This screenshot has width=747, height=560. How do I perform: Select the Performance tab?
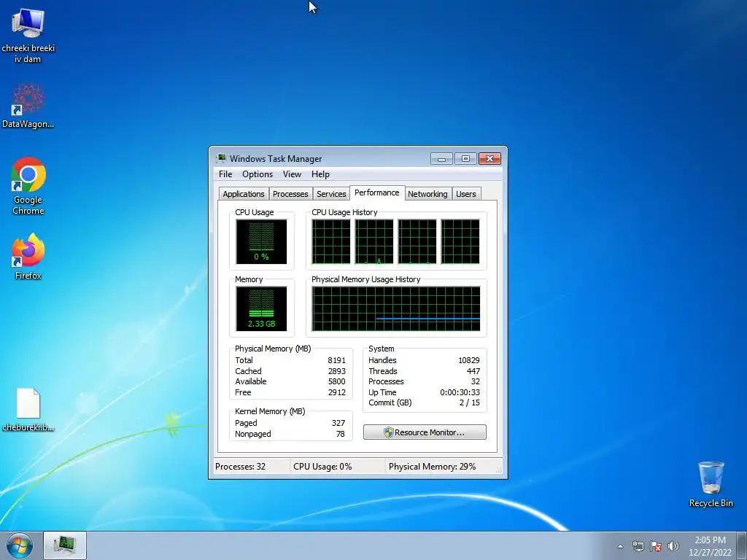click(377, 192)
